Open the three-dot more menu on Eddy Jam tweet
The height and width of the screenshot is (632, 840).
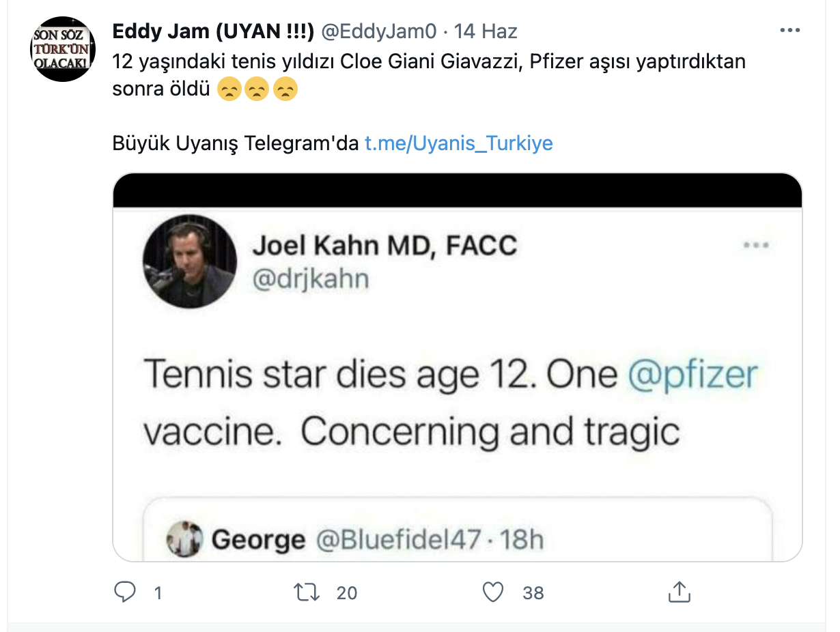(789, 31)
